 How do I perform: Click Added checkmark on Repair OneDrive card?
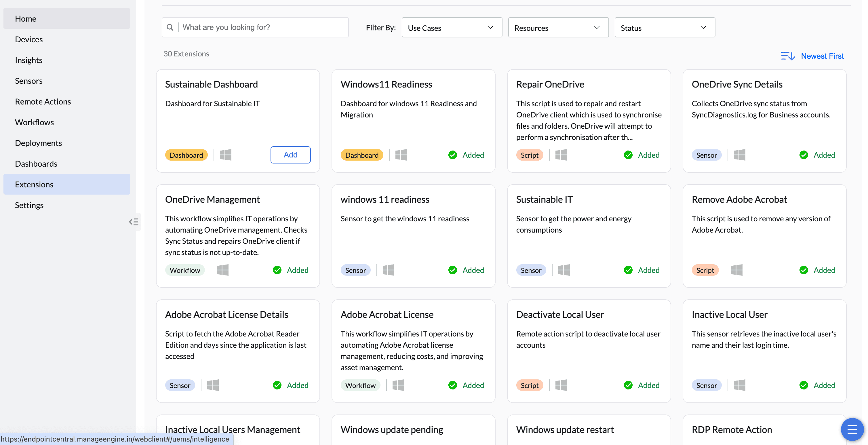[x=628, y=155]
